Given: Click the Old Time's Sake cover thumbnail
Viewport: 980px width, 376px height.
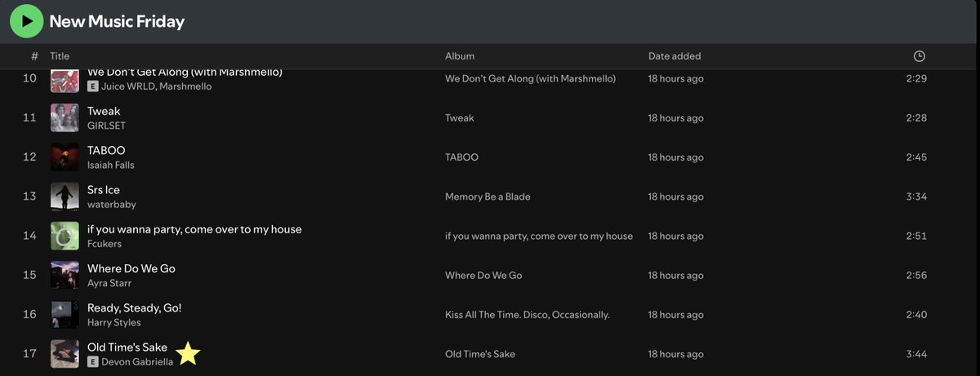Looking at the screenshot, I should pyautogui.click(x=65, y=353).
